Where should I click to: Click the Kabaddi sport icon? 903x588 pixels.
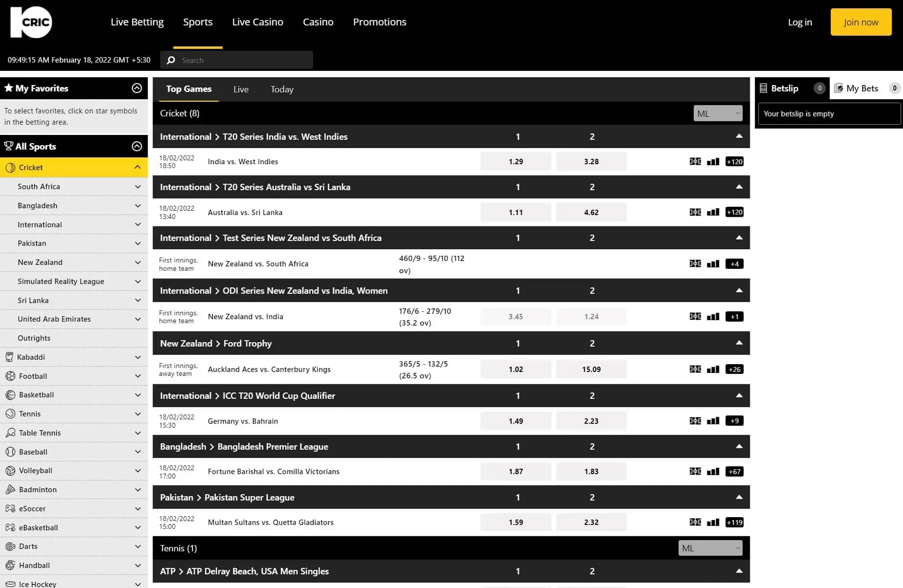coord(9,357)
